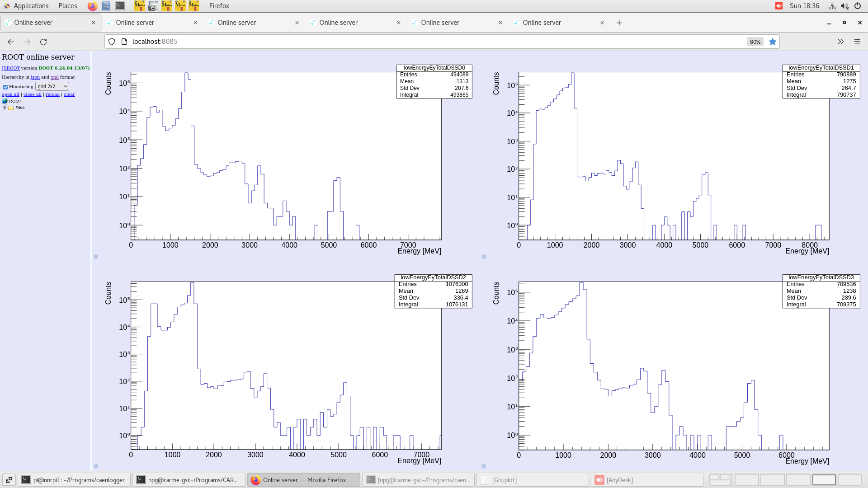
Task: Click the reload link in the sidebar
Action: tap(52, 94)
